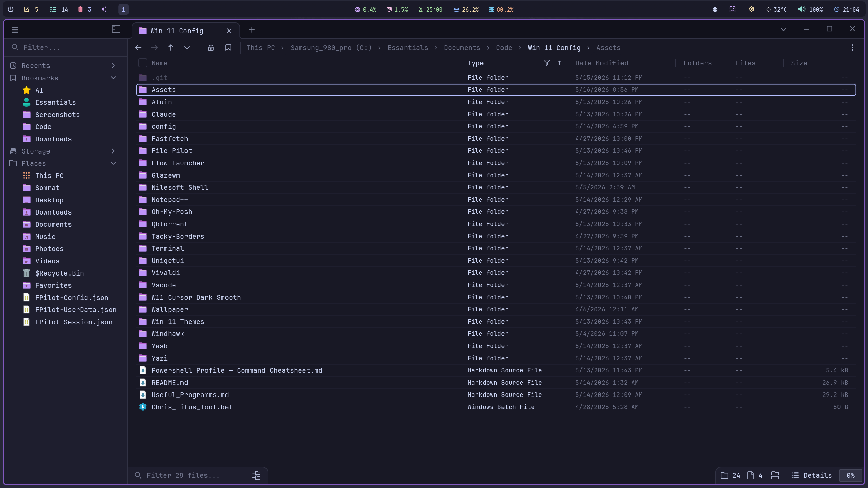Image resolution: width=868 pixels, height=488 pixels.
Task: Toggle sort direction arrow in Type column
Action: pyautogui.click(x=559, y=63)
